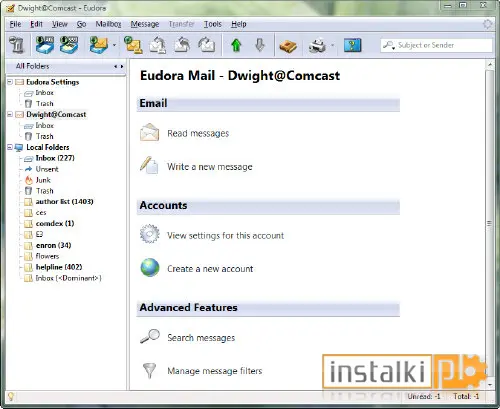Open the Message menu
The height and width of the screenshot is (409, 500).
pos(145,24)
